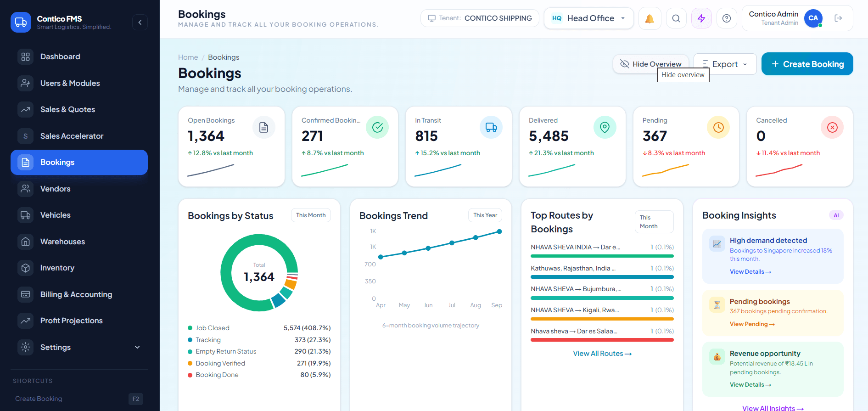Click the Booking Verified orange legend dot
Image resolution: width=868 pixels, height=411 pixels.
pyautogui.click(x=190, y=363)
